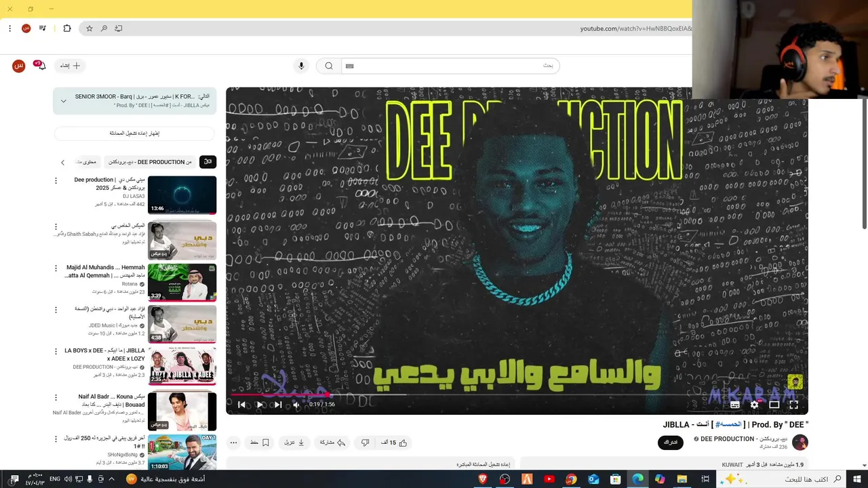
Task: Switch the player to theater mode
Action: (774, 405)
